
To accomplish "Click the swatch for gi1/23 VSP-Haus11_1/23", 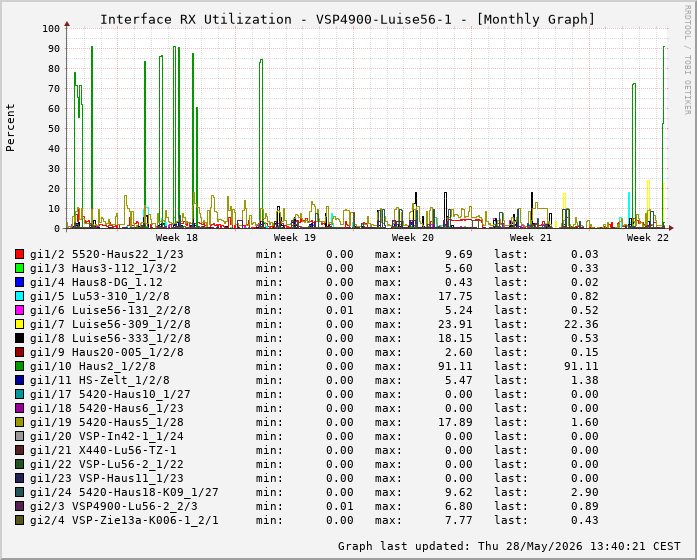I will [19, 478].
